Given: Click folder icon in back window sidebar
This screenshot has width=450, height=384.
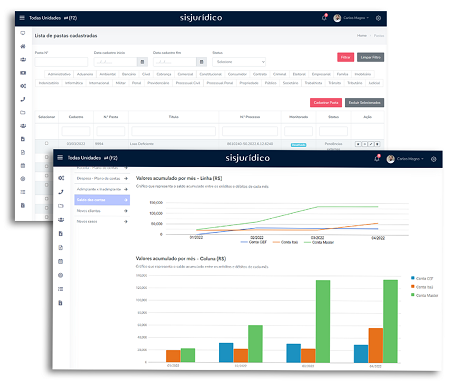Looking at the screenshot, I should tap(23, 112).
